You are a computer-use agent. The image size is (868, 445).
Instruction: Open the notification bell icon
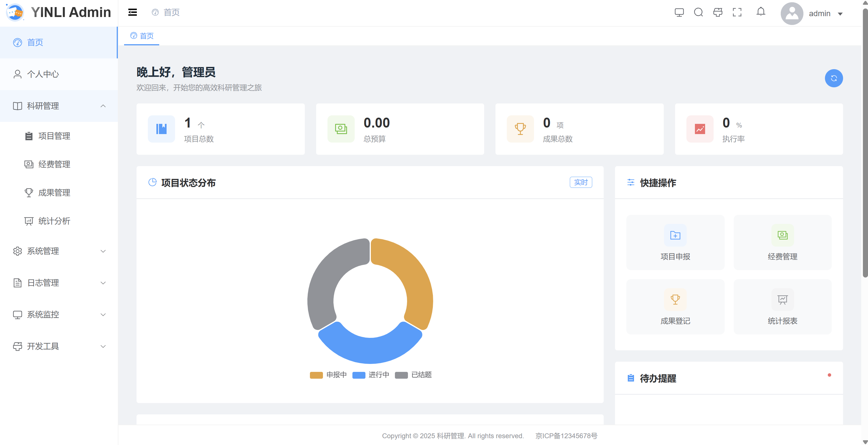click(x=761, y=12)
